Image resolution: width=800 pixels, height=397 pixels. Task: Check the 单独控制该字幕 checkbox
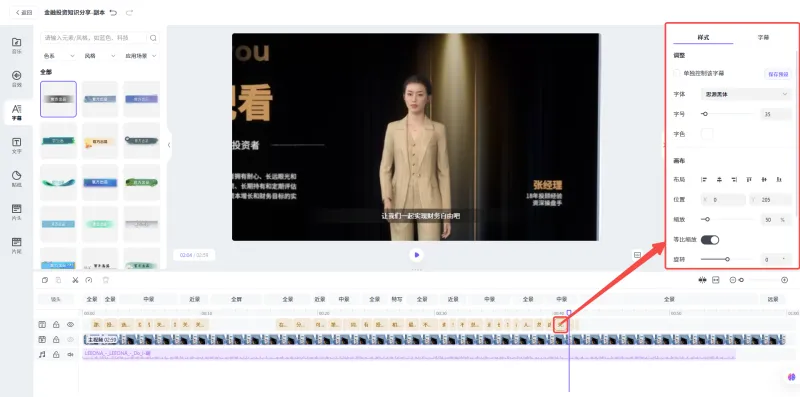pyautogui.click(x=677, y=73)
